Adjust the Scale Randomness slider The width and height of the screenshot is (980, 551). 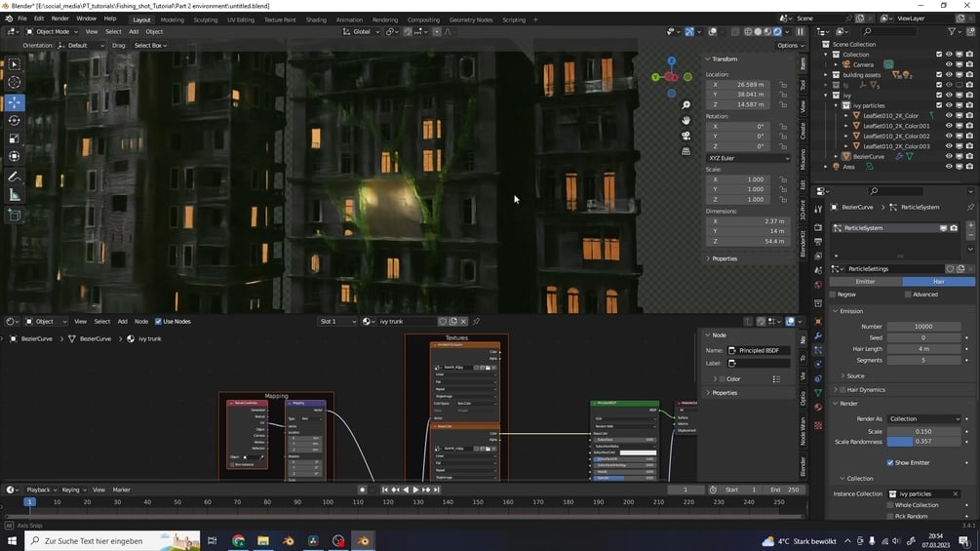[x=923, y=442]
